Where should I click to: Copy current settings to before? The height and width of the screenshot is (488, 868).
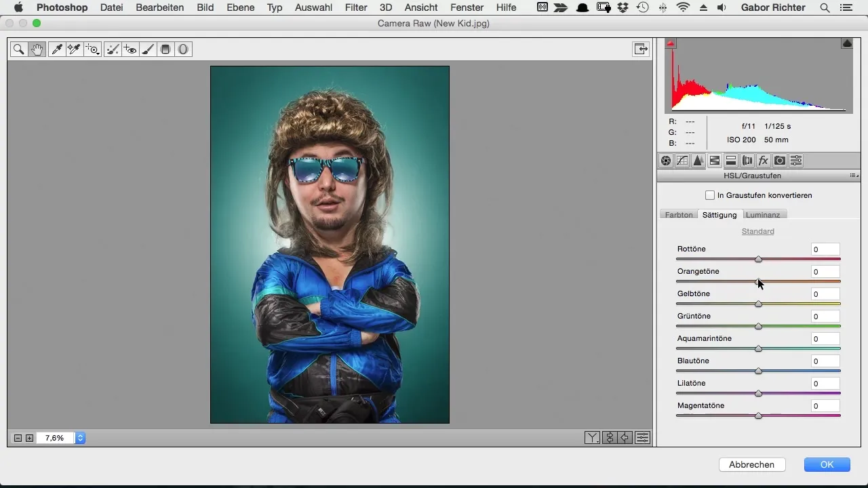[625, 437]
